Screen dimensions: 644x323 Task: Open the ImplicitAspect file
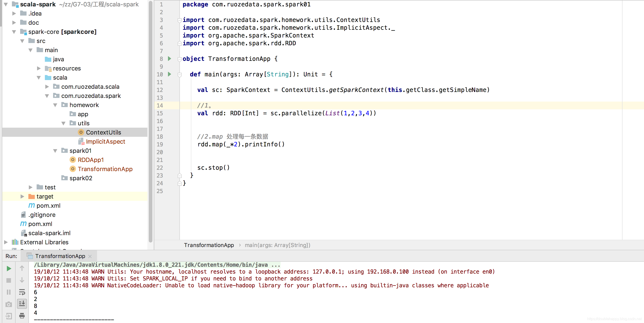[x=105, y=142]
